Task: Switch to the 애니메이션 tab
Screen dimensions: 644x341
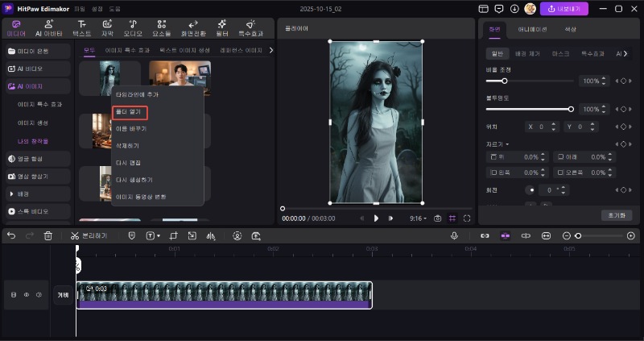Action: coord(532,29)
